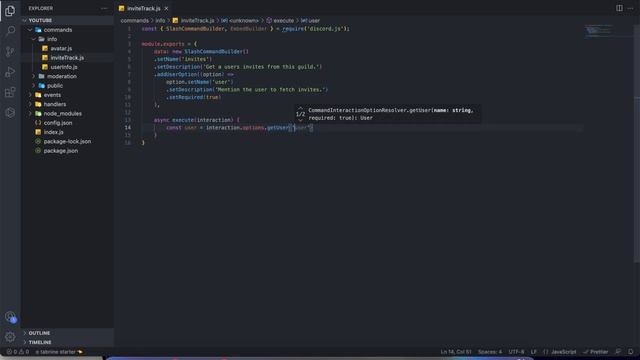
Task: Open userInfo.js file
Action: point(67,67)
